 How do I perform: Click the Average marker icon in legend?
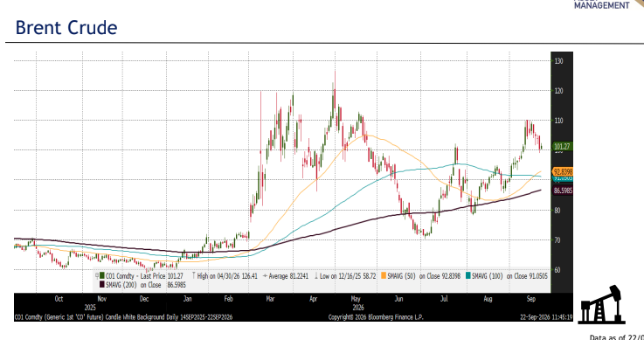coord(265,276)
